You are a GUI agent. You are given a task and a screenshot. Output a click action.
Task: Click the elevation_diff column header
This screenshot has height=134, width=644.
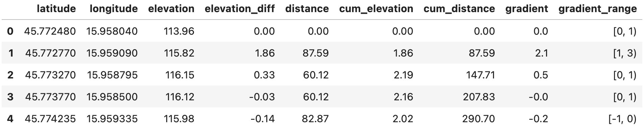click(240, 9)
